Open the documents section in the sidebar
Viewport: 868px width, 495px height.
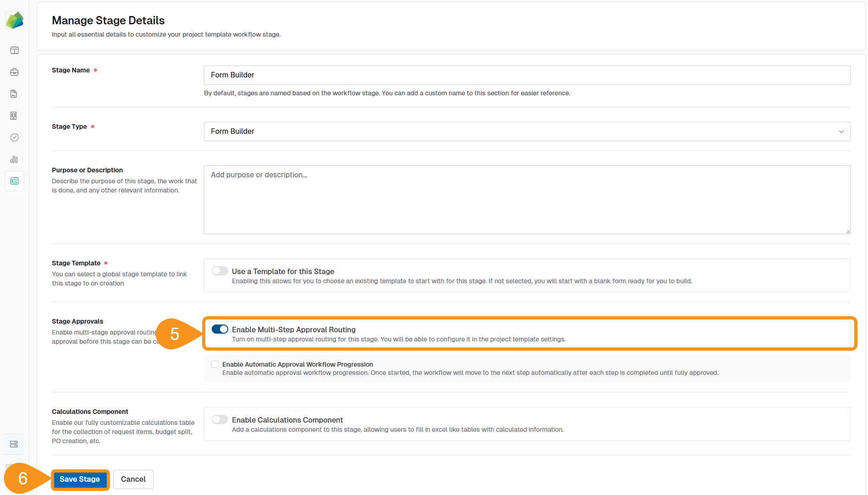click(x=14, y=93)
